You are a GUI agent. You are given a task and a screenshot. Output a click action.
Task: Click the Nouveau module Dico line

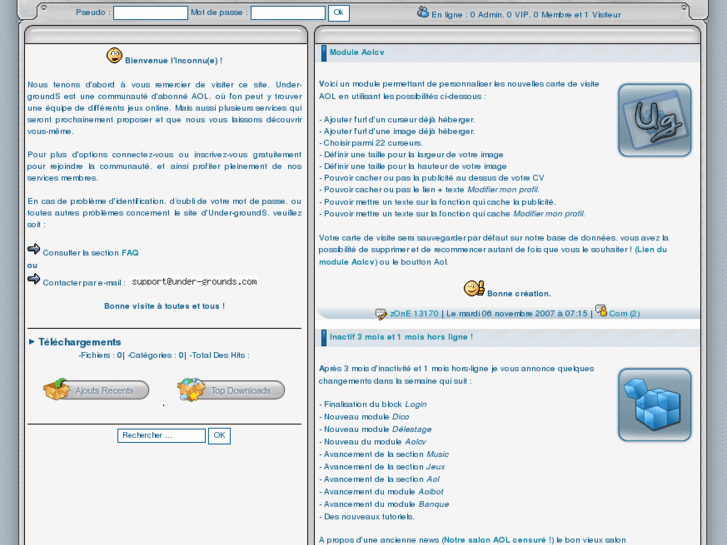point(364,417)
